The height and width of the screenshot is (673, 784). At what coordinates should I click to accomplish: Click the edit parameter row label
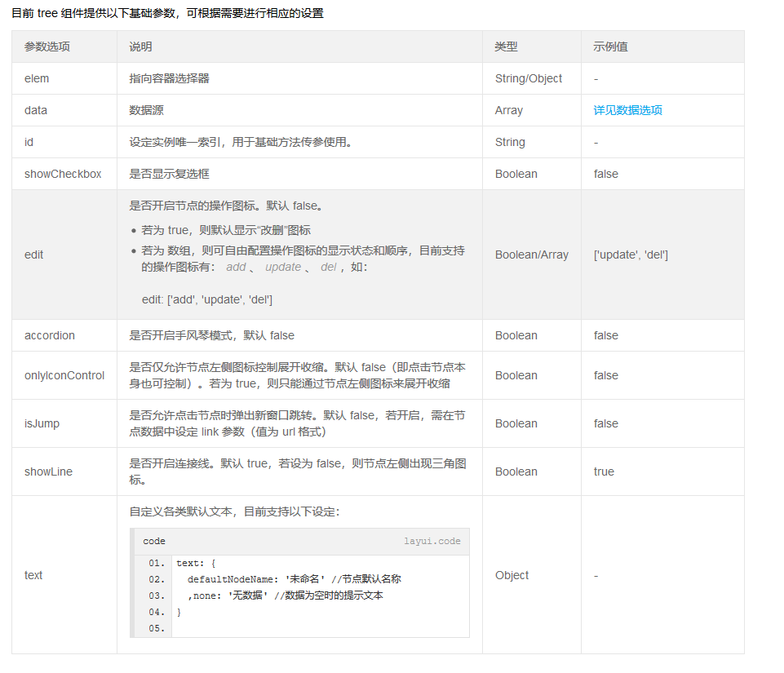click(33, 255)
